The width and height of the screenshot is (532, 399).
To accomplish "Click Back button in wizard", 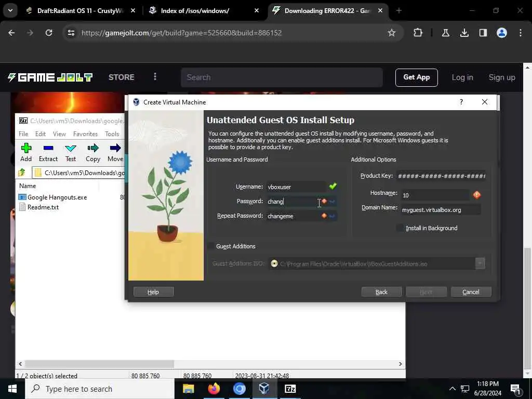I will pos(381,292).
